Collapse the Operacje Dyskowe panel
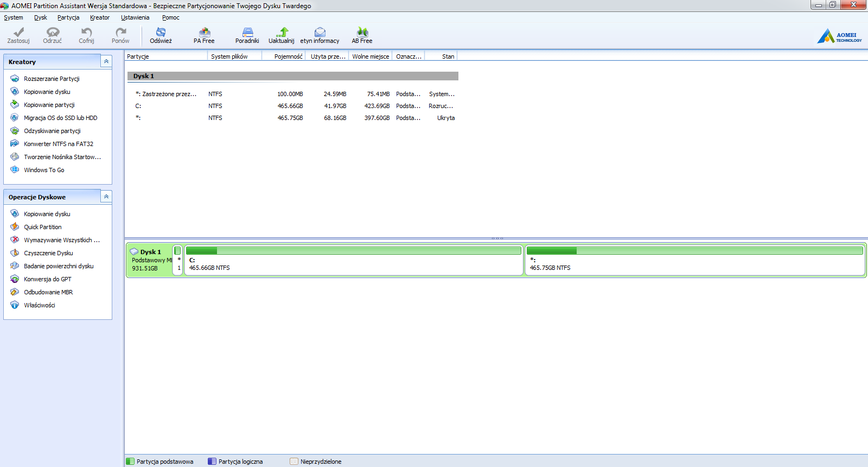 pos(106,197)
